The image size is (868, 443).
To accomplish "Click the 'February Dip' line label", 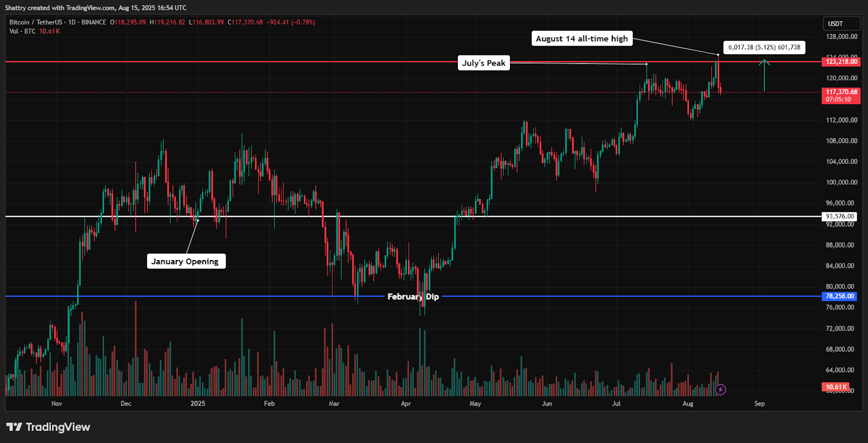I will (413, 296).
